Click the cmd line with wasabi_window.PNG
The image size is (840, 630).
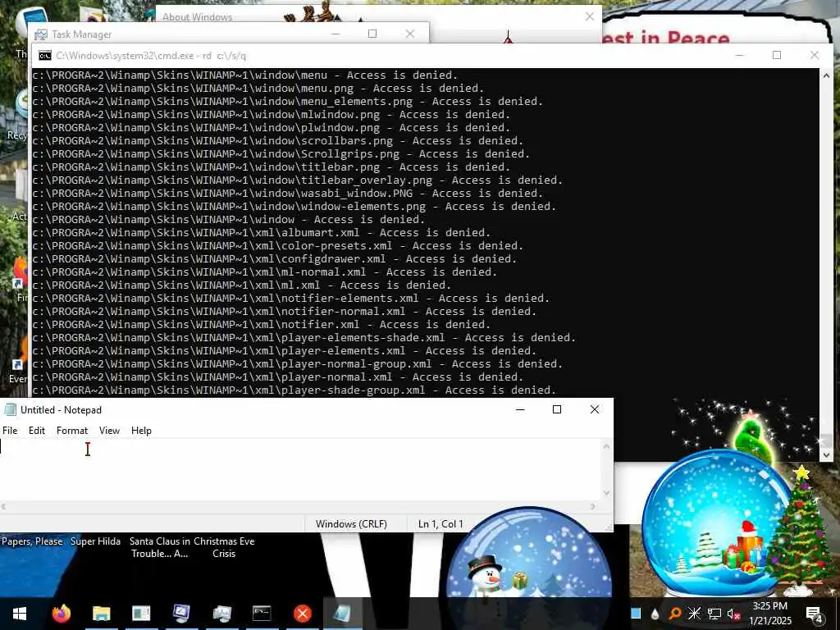pos(287,194)
